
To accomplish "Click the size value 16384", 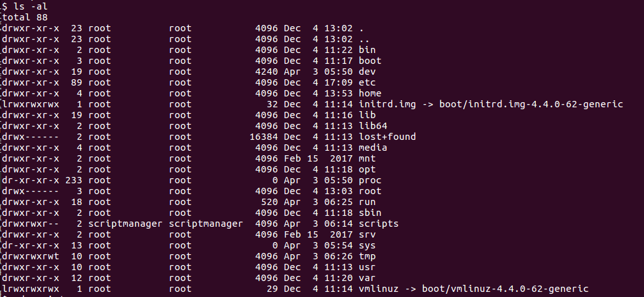I will 263,137.
